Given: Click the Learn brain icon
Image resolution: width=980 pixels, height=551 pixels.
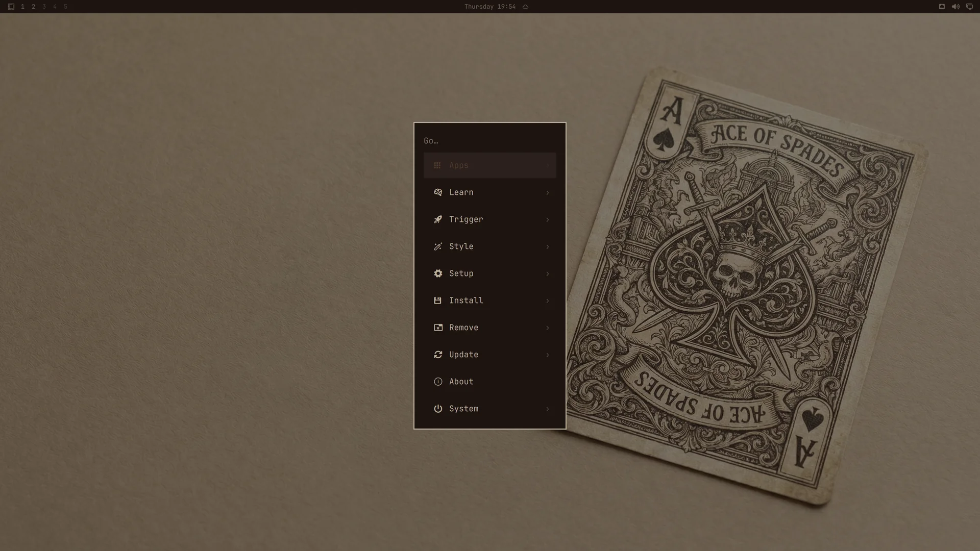Looking at the screenshot, I should pyautogui.click(x=438, y=192).
